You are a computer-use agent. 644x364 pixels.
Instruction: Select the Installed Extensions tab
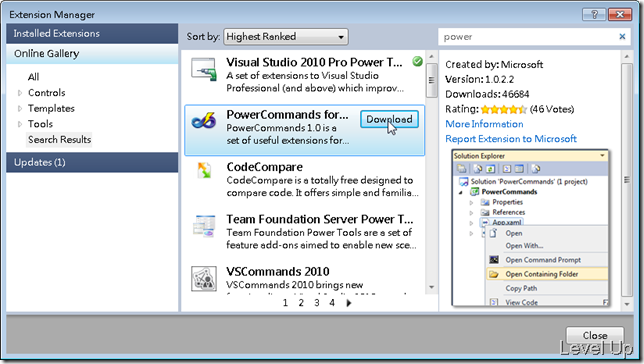[92, 33]
